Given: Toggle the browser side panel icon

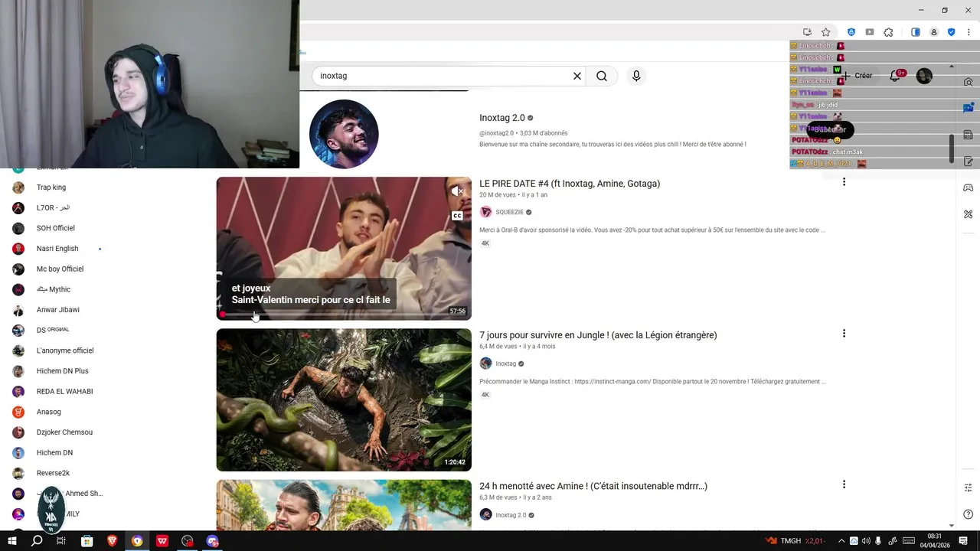Looking at the screenshot, I should point(915,32).
